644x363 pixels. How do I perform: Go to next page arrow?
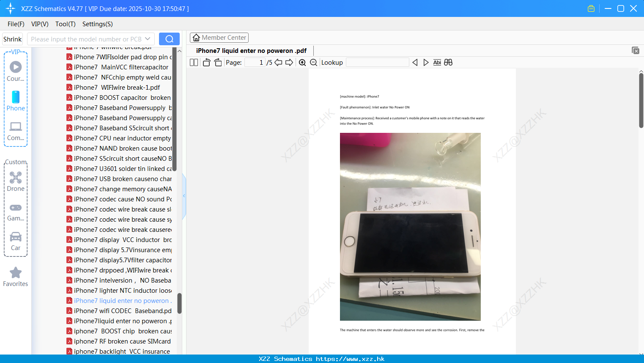point(289,63)
